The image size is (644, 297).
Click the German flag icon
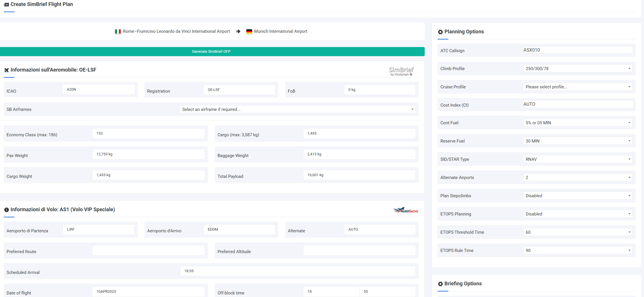tap(249, 31)
